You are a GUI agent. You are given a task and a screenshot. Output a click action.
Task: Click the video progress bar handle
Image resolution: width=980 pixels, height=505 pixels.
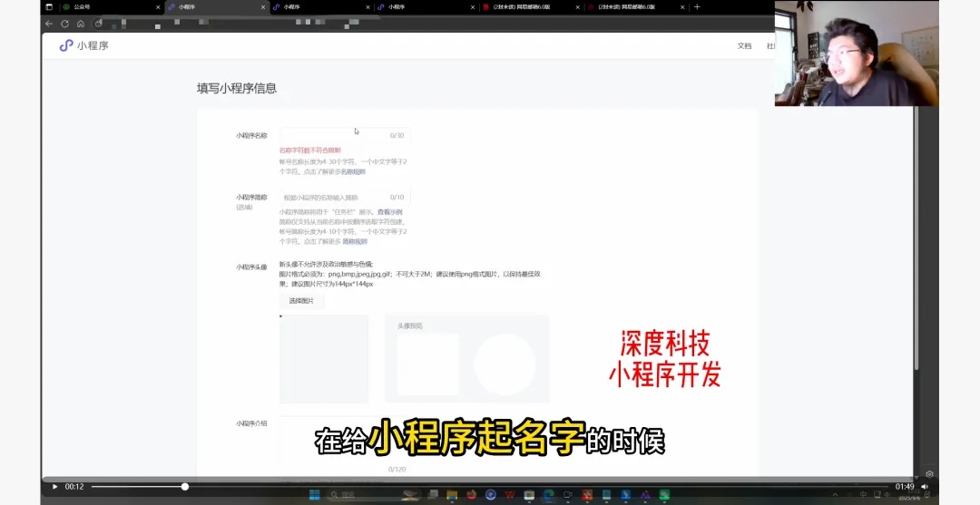[x=185, y=487]
